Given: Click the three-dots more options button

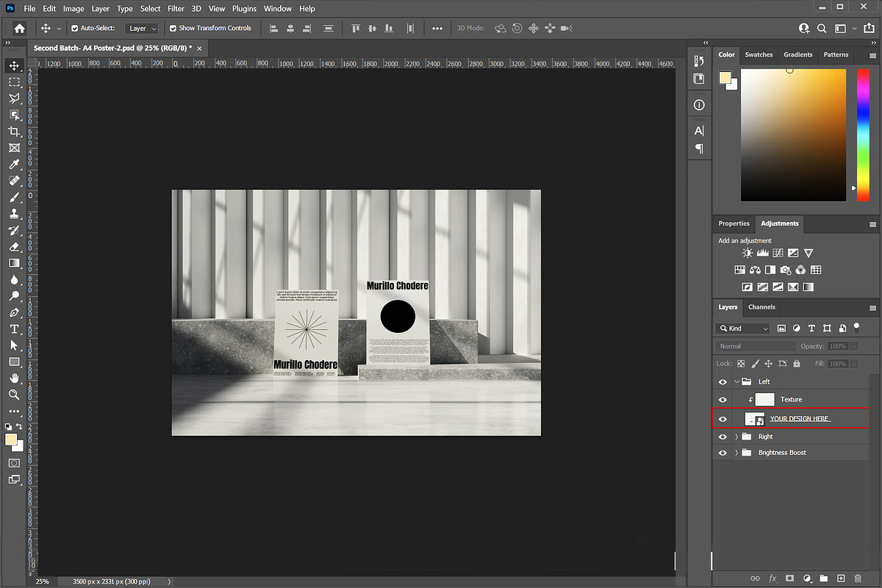Looking at the screenshot, I should coord(437,29).
